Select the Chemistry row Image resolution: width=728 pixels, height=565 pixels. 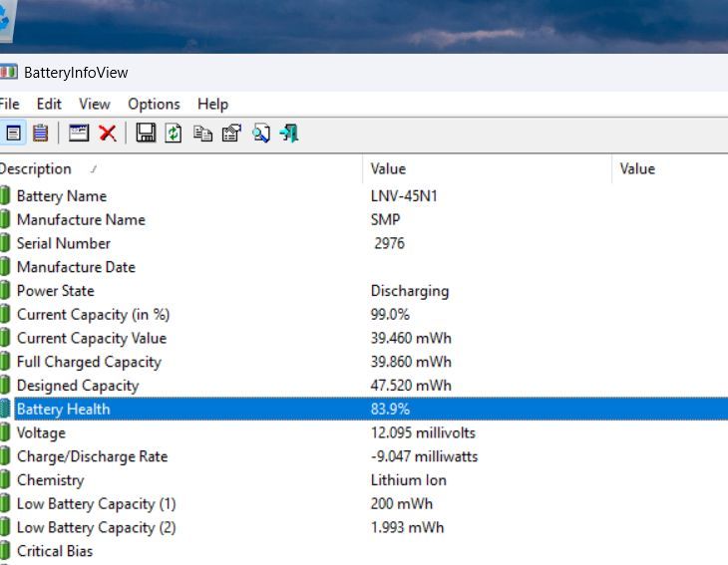pyautogui.click(x=50, y=480)
